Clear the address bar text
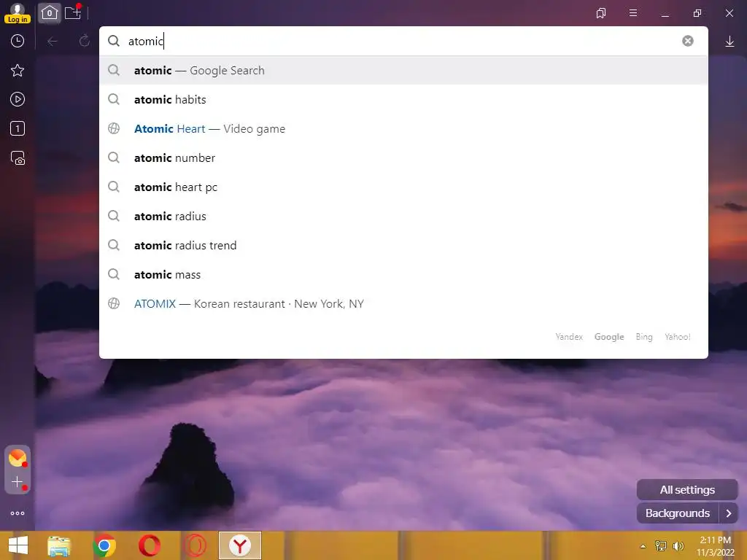Image resolution: width=747 pixels, height=560 pixels. [687, 41]
